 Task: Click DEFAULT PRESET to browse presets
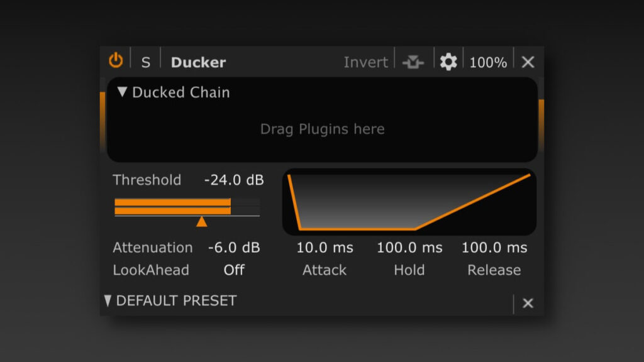coord(173,301)
